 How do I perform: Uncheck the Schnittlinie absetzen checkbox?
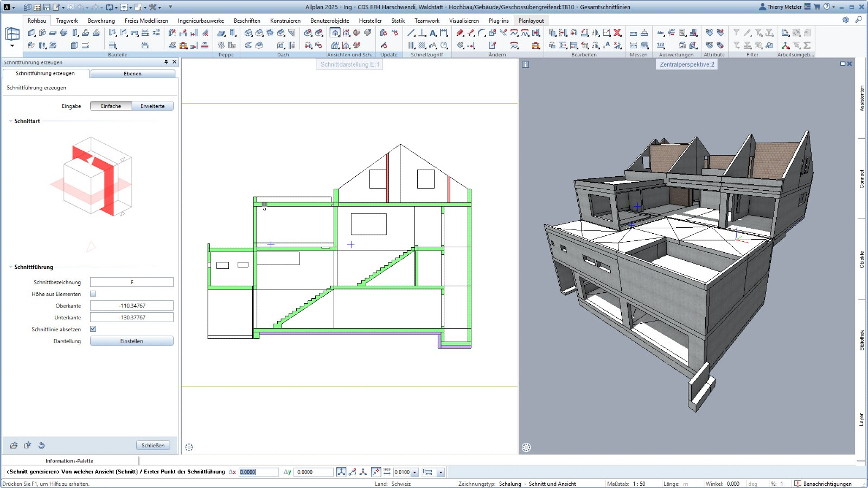[93, 329]
